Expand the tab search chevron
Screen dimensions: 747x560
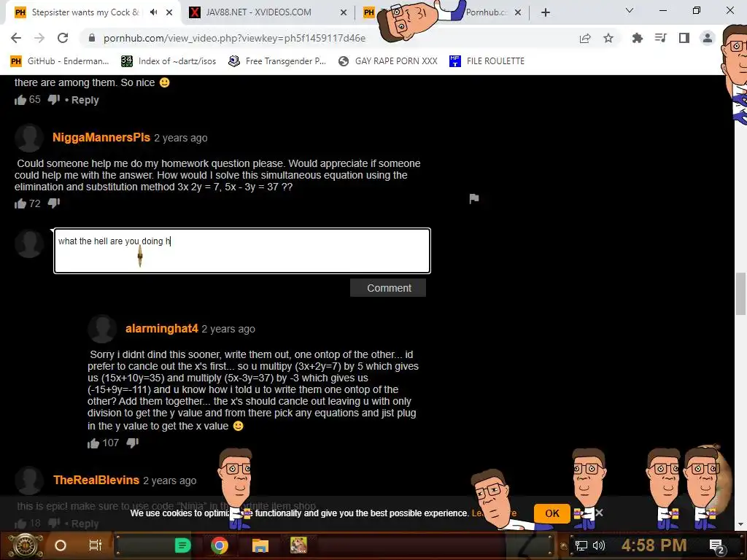(x=630, y=10)
